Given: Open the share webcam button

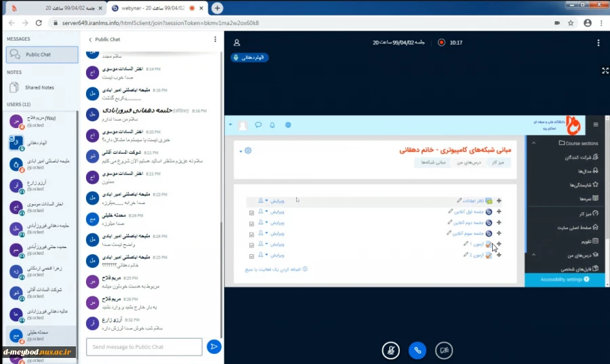Looking at the screenshot, I should 444,350.
